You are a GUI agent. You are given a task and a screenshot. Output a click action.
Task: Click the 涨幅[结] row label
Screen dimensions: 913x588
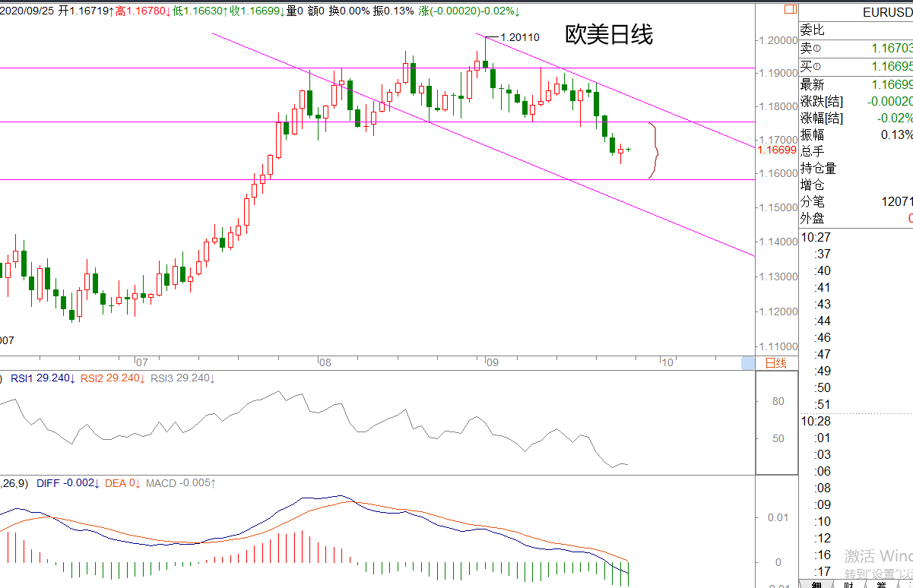(821, 118)
